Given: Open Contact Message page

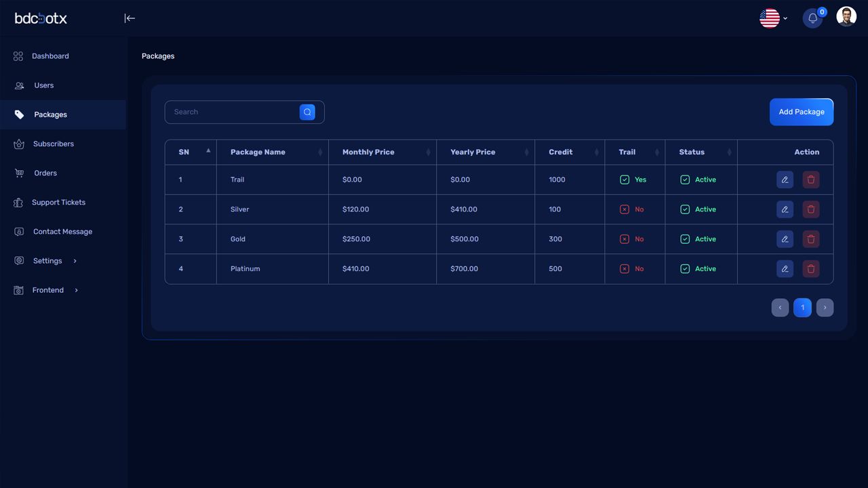Looking at the screenshot, I should [x=62, y=232].
